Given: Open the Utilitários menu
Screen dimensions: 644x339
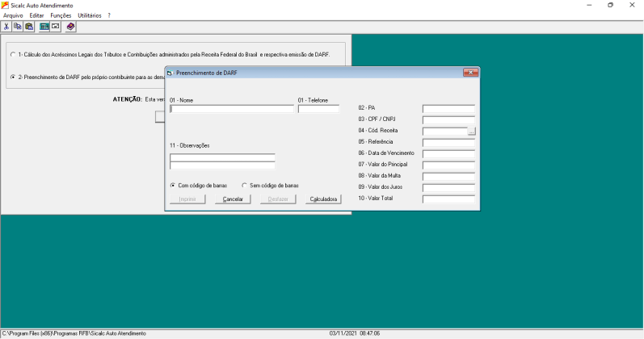Looking at the screenshot, I should [90, 15].
